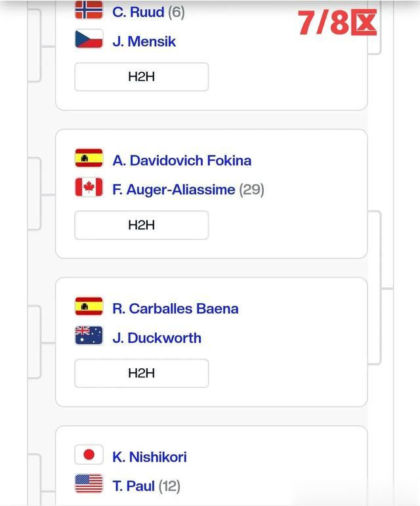
Task: Open H2H for Ruud vs Mensik
Action: click(x=142, y=77)
